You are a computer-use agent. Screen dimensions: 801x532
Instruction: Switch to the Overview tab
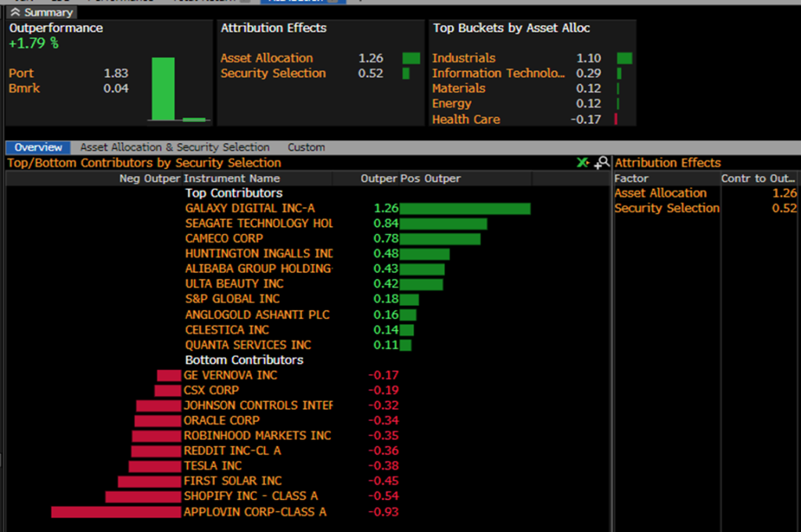pos(38,147)
